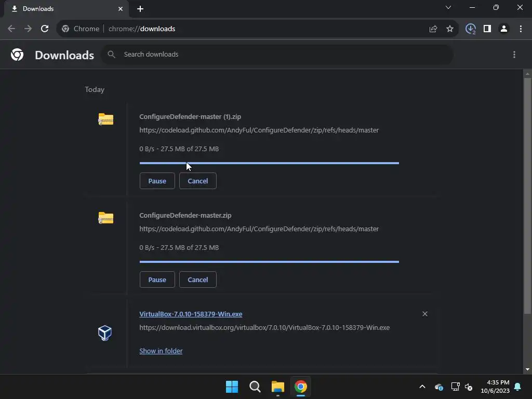Click the Today date heading
Viewport: 532px width, 399px height.
95,89
